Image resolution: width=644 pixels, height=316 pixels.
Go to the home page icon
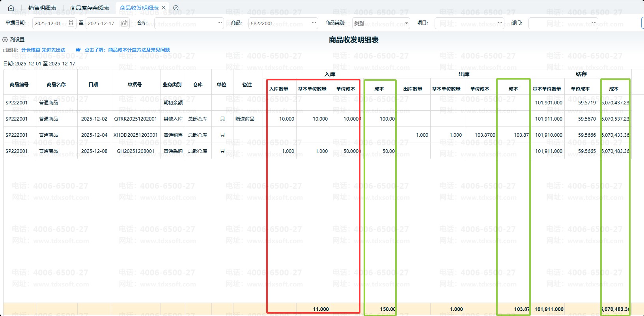11,8
